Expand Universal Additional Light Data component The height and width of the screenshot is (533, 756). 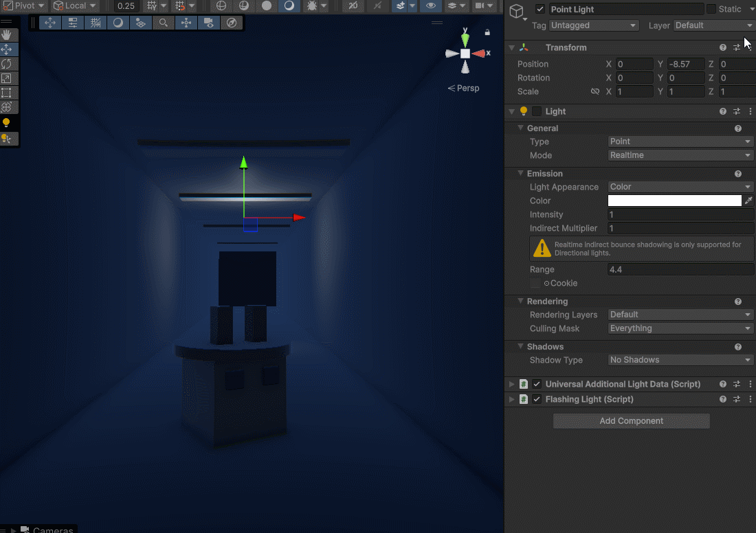[511, 384]
